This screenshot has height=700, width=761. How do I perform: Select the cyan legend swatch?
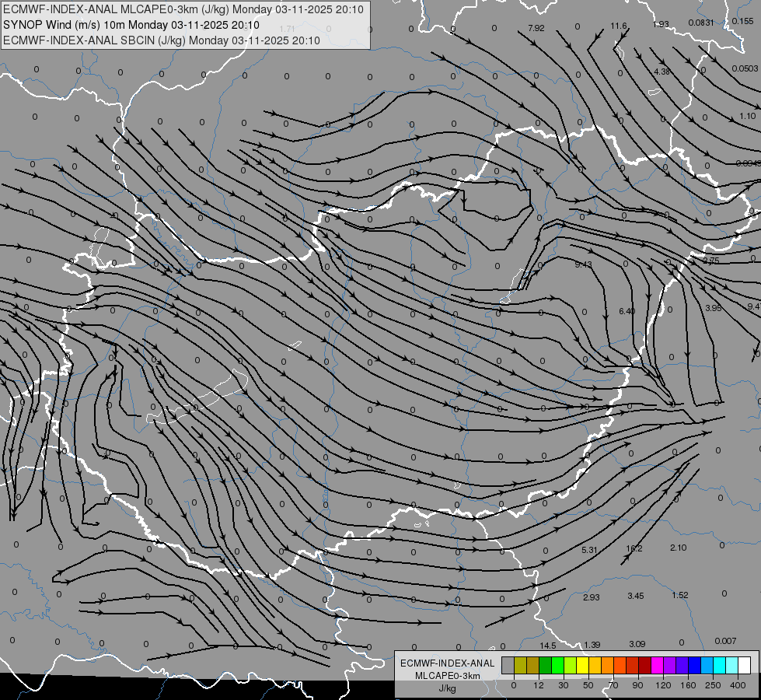719,666
